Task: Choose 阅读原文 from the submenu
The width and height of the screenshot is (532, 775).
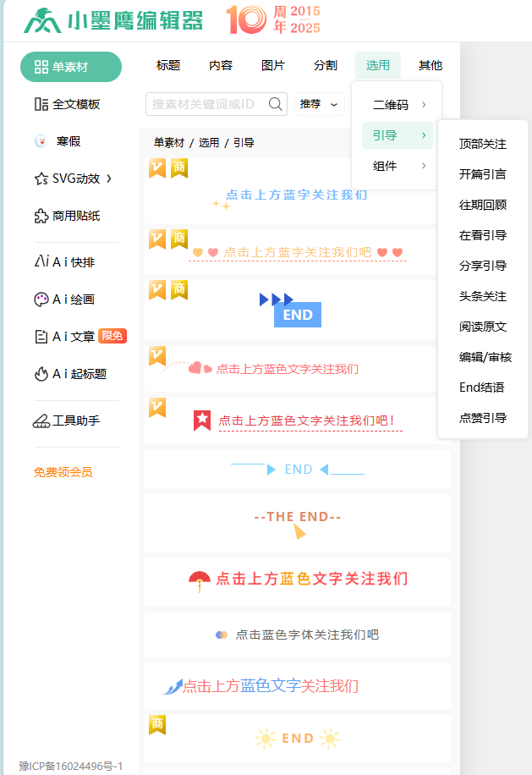Action: coord(483,327)
